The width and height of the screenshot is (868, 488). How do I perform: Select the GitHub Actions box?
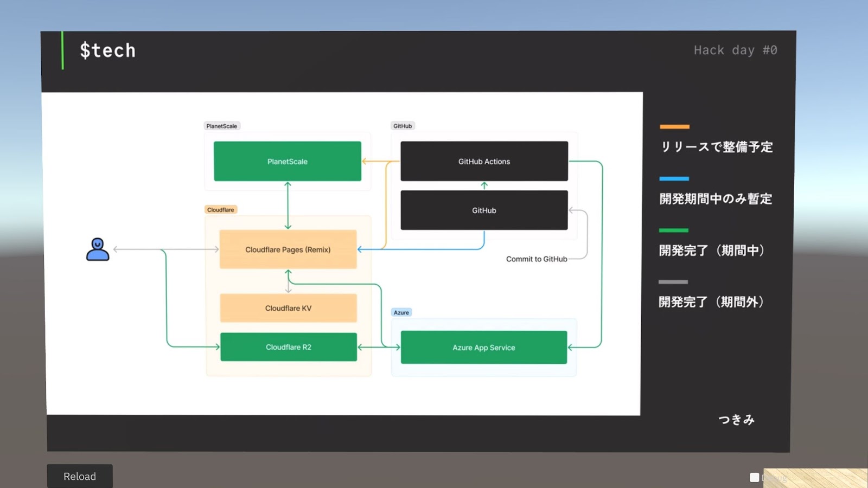point(484,161)
